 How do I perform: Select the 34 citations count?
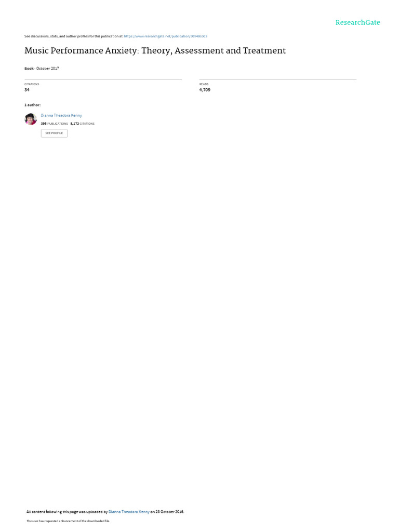point(27,90)
